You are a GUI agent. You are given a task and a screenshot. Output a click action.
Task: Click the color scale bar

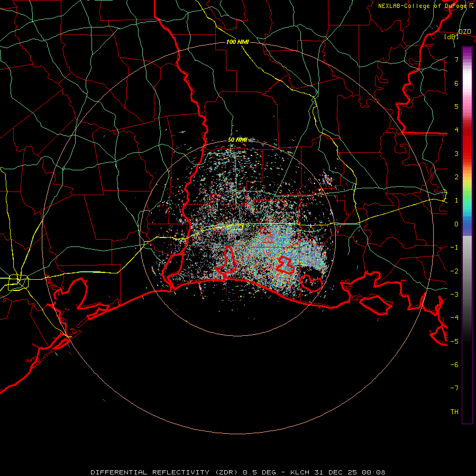[x=467, y=235]
